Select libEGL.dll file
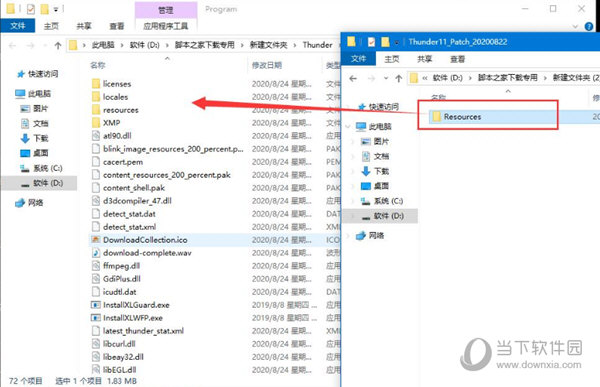 119,370
